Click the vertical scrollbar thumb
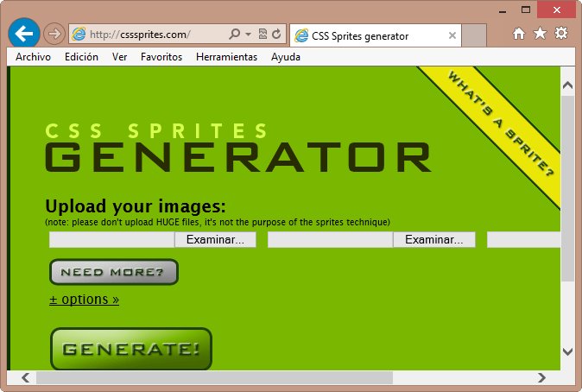The height and width of the screenshot is (392, 582). (567, 188)
